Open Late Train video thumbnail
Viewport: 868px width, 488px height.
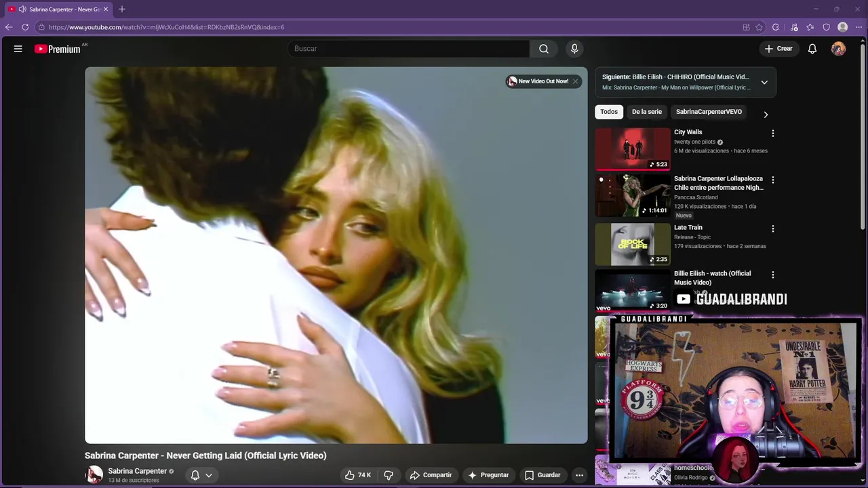(633, 244)
